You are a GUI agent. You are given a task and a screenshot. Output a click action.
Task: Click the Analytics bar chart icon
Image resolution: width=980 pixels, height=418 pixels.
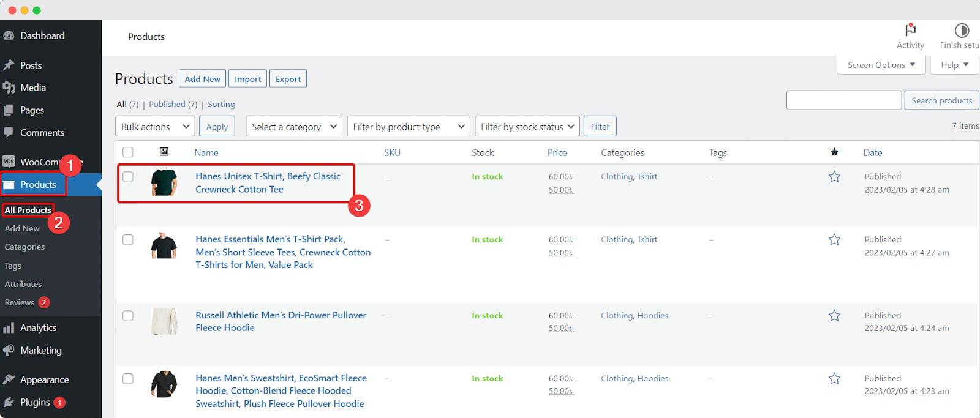click(9, 328)
